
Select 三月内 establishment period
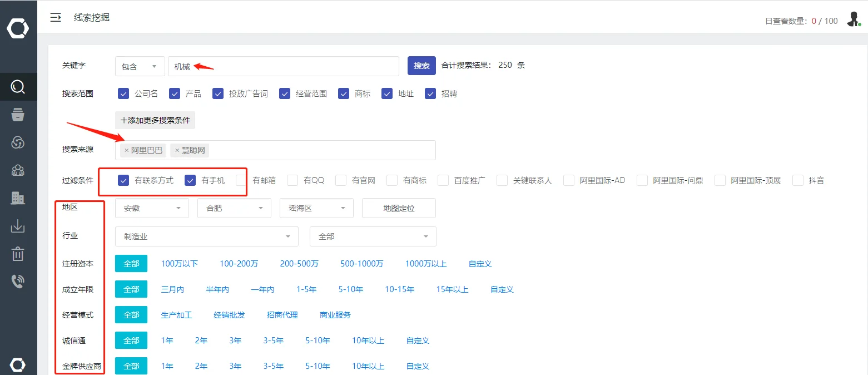pyautogui.click(x=172, y=289)
